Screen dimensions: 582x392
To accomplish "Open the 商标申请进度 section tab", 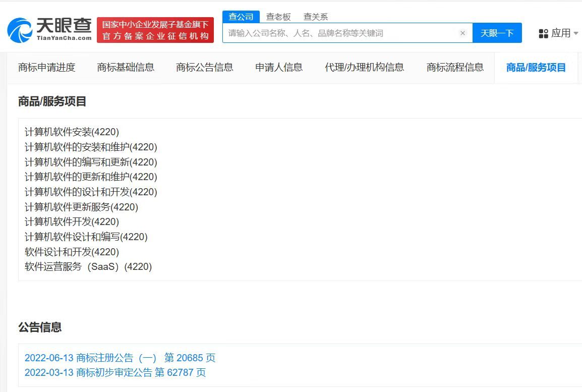I will click(46, 67).
